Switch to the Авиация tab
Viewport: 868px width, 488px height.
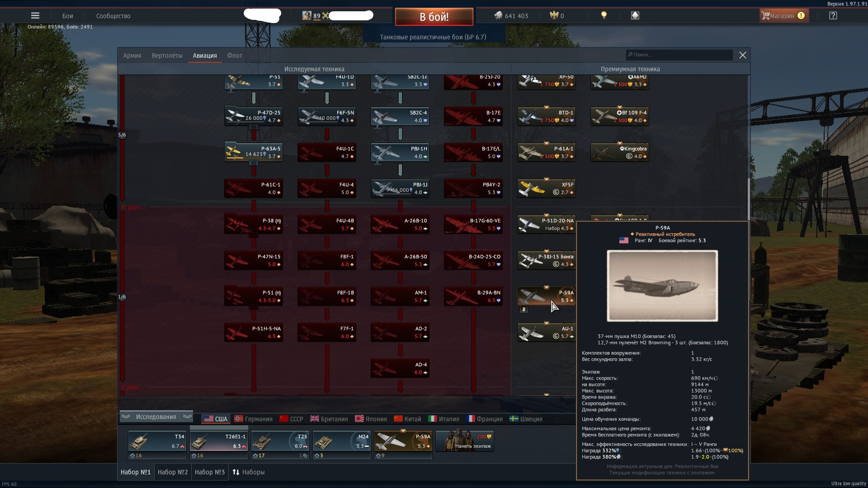click(205, 56)
